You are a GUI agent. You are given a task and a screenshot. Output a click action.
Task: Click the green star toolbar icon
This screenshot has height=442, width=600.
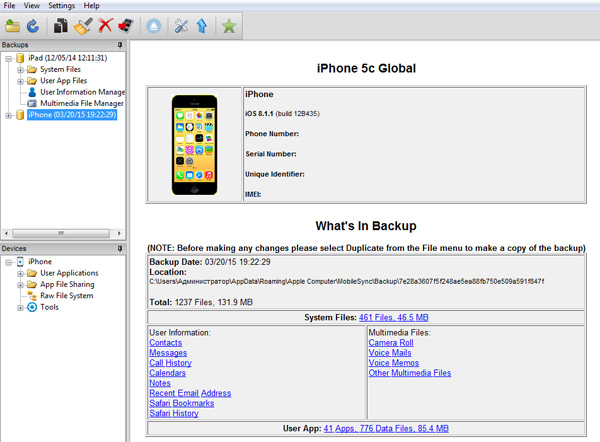click(x=229, y=27)
